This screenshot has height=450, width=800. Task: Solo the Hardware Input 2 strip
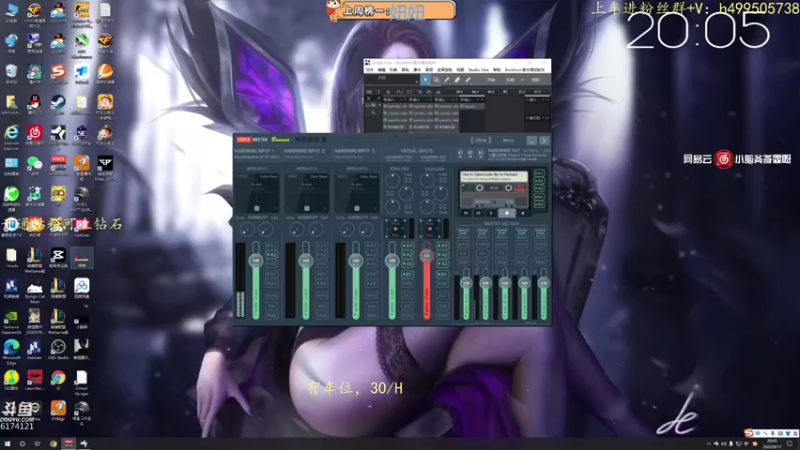321,306
